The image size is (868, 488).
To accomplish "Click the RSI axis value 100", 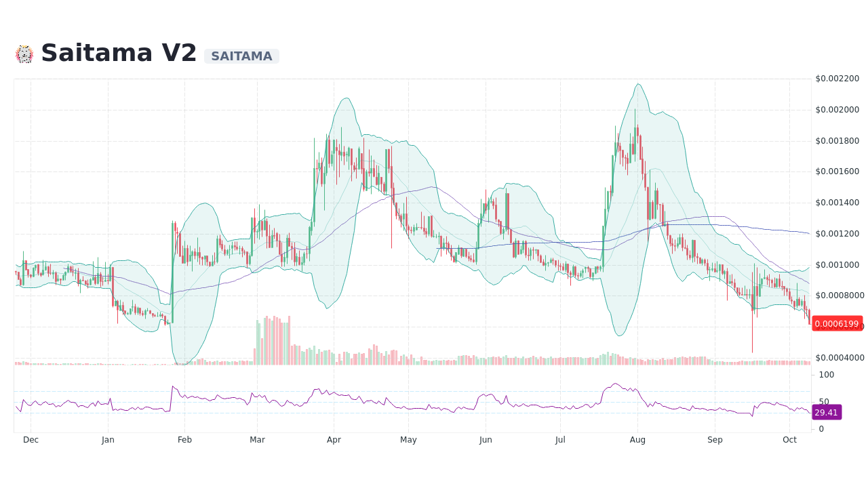I will point(827,375).
